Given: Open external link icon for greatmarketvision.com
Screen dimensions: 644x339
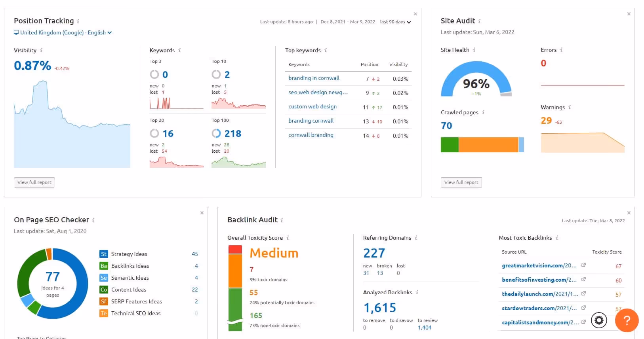Looking at the screenshot, I should tap(583, 265).
